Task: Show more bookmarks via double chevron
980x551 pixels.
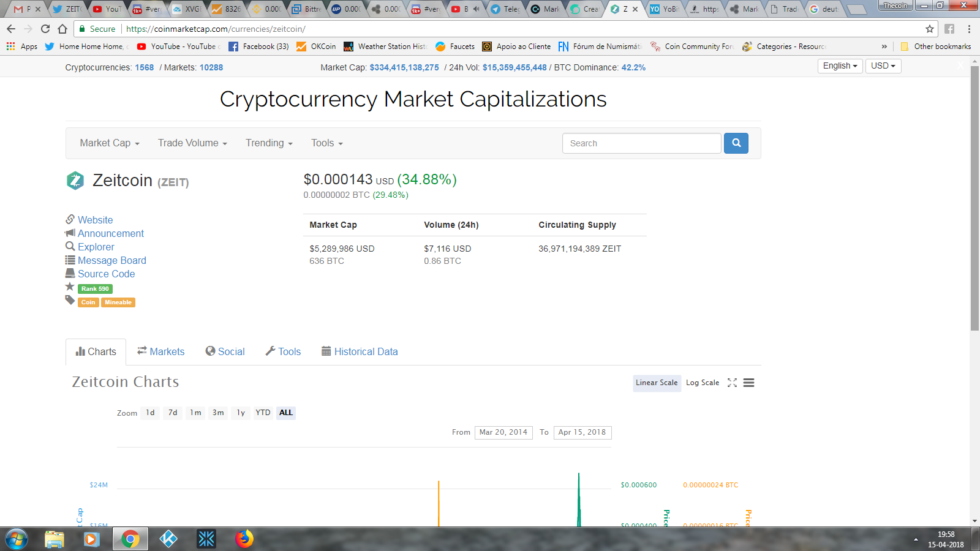Action: click(884, 47)
